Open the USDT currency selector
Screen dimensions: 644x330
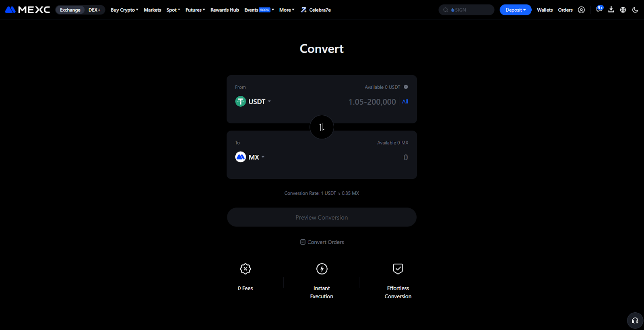pyautogui.click(x=253, y=102)
